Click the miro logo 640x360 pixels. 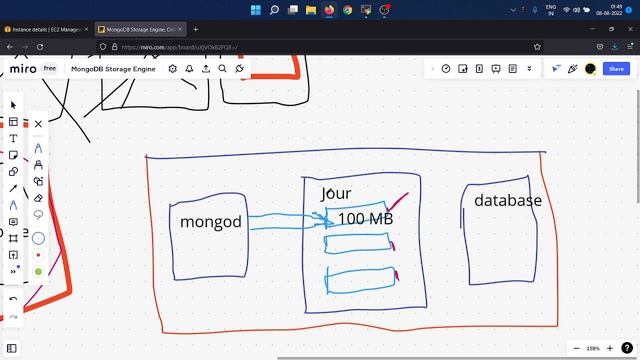pos(23,69)
